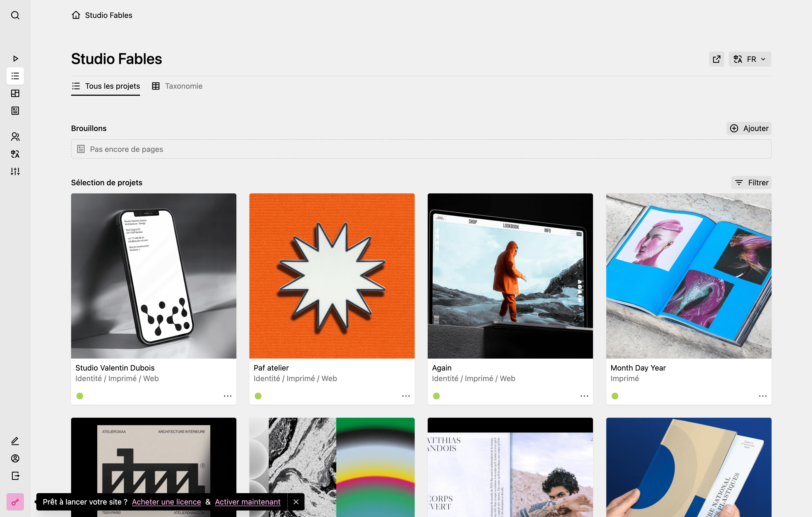812x517 pixels.
Task: Open the account profile icon in the sidebar
Action: pos(15,458)
